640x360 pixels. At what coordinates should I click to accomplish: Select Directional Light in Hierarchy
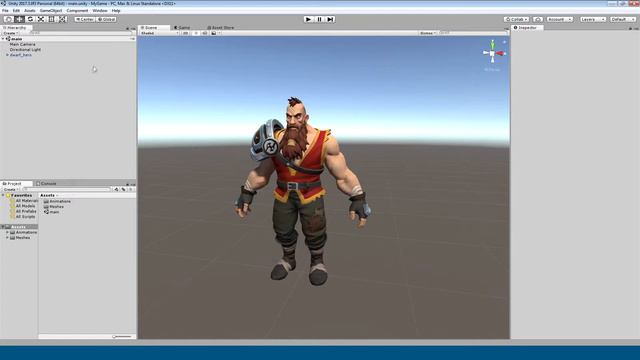click(25, 49)
